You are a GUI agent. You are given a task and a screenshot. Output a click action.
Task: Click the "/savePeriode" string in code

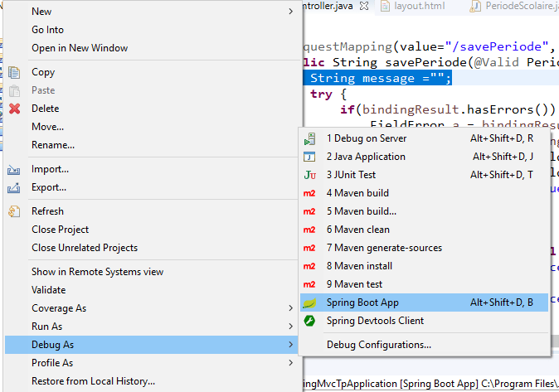point(497,46)
